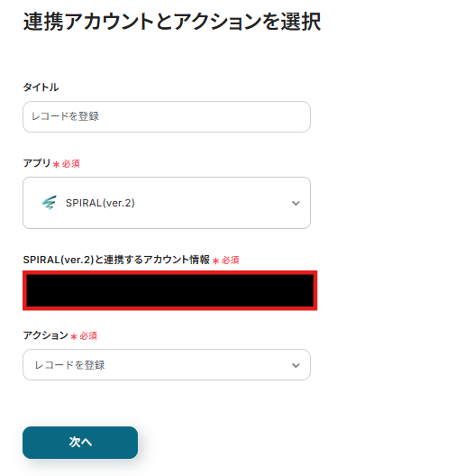This screenshot has height=476, width=455.
Task: Click the アクション field label
Action: click(x=45, y=335)
